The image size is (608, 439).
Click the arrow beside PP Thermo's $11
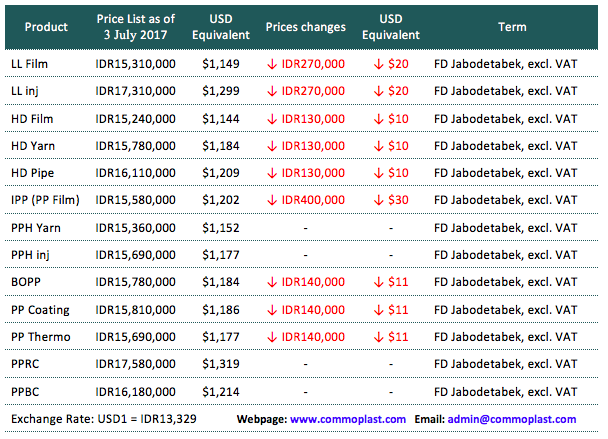coord(377,337)
